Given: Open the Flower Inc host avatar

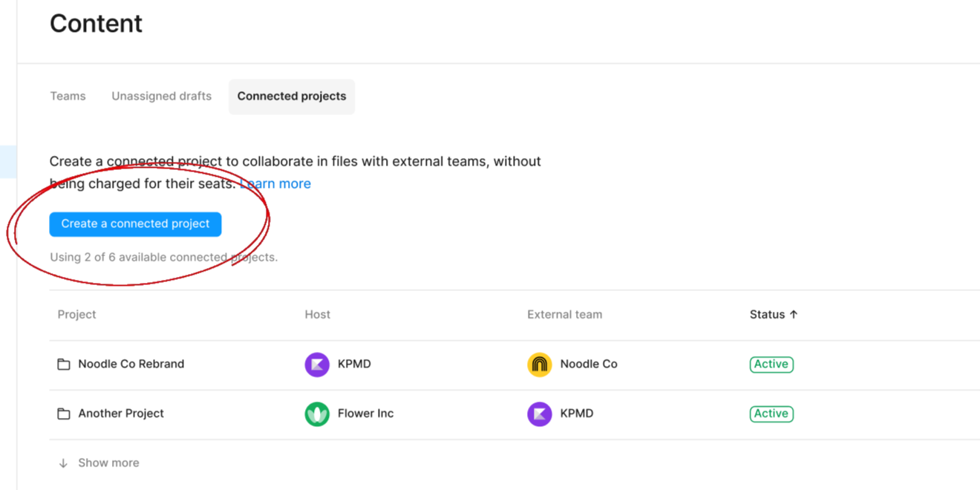Looking at the screenshot, I should coord(316,414).
